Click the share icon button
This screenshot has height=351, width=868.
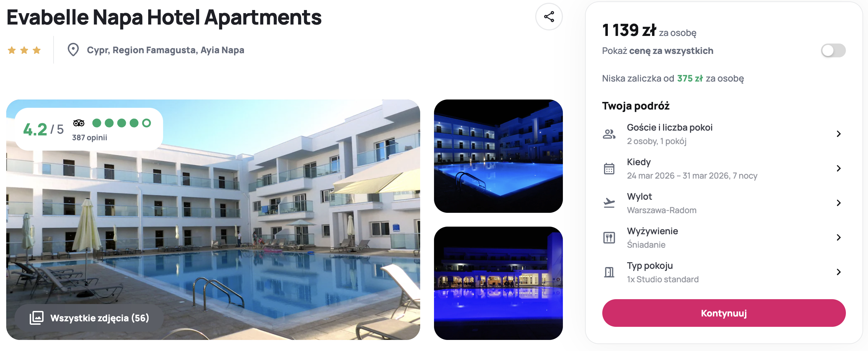click(549, 17)
